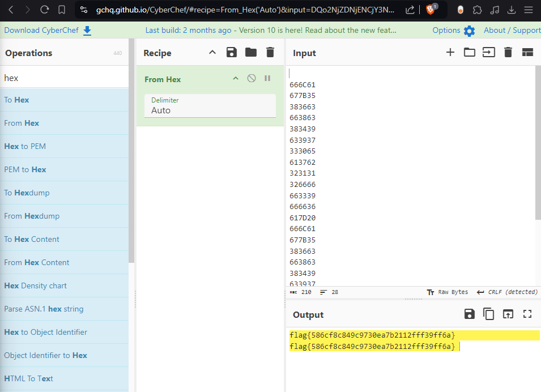Click the operations search field containing hex
The width and height of the screenshot is (541, 392).
tap(64, 78)
